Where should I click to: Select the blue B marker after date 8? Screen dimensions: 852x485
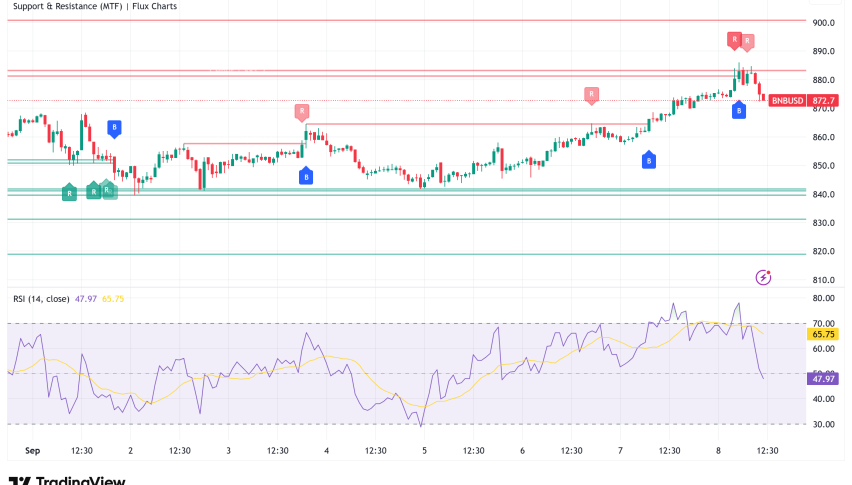[x=738, y=110]
